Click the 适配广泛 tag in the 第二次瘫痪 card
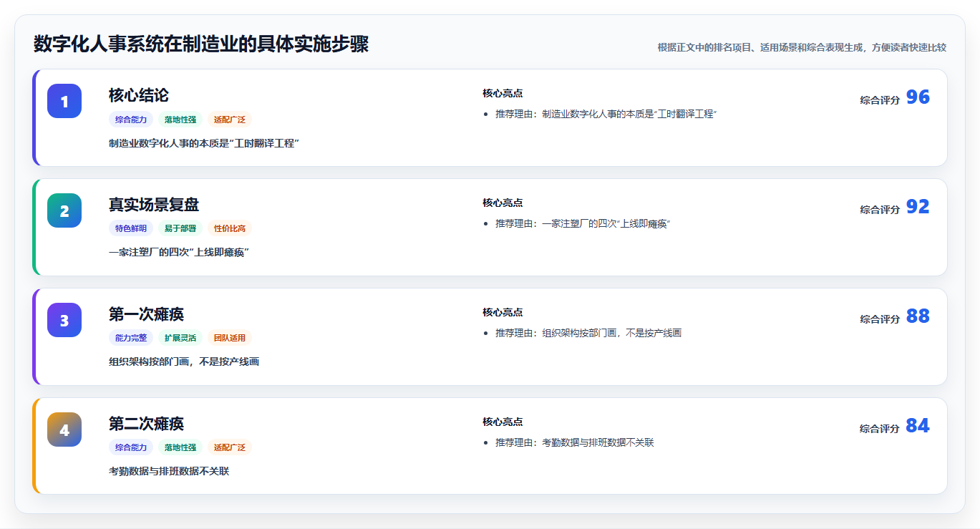Viewport: 980px width, 529px height. 230,447
